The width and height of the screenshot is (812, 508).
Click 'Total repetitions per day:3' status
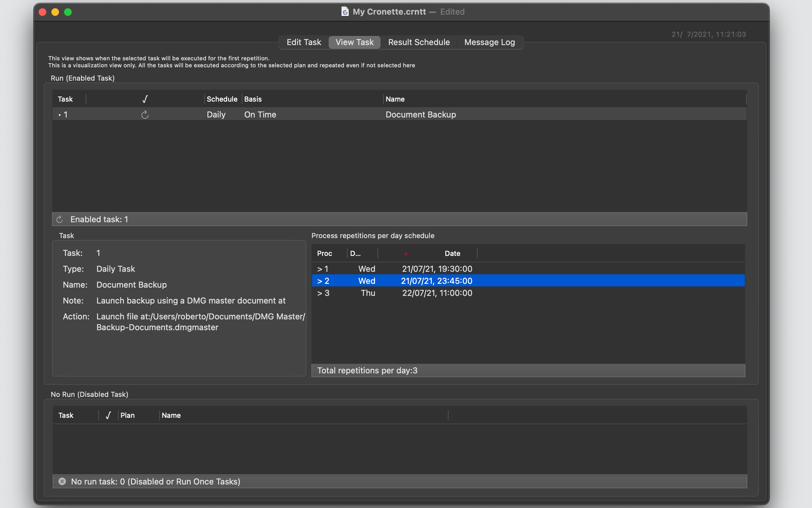click(367, 370)
